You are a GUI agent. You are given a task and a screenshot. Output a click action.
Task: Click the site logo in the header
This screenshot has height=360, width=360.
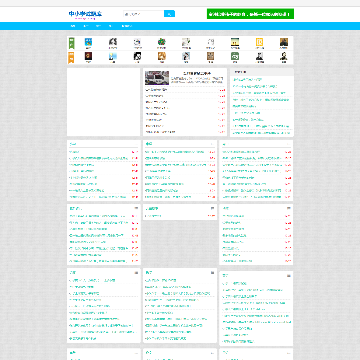pyautogui.click(x=85, y=14)
